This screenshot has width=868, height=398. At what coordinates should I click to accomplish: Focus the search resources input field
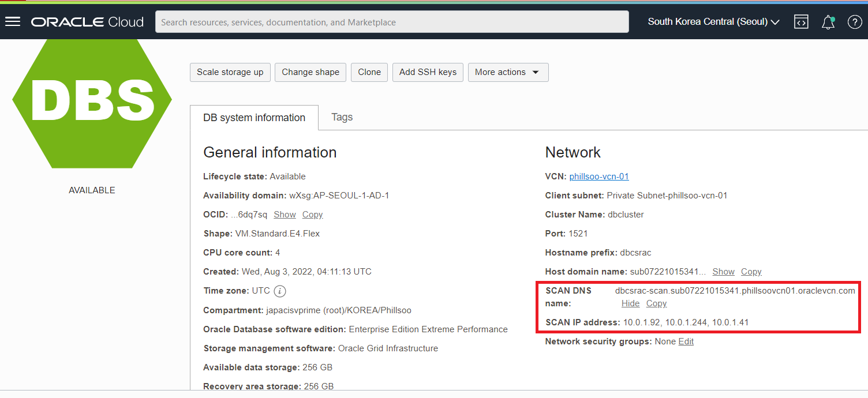[x=392, y=22]
